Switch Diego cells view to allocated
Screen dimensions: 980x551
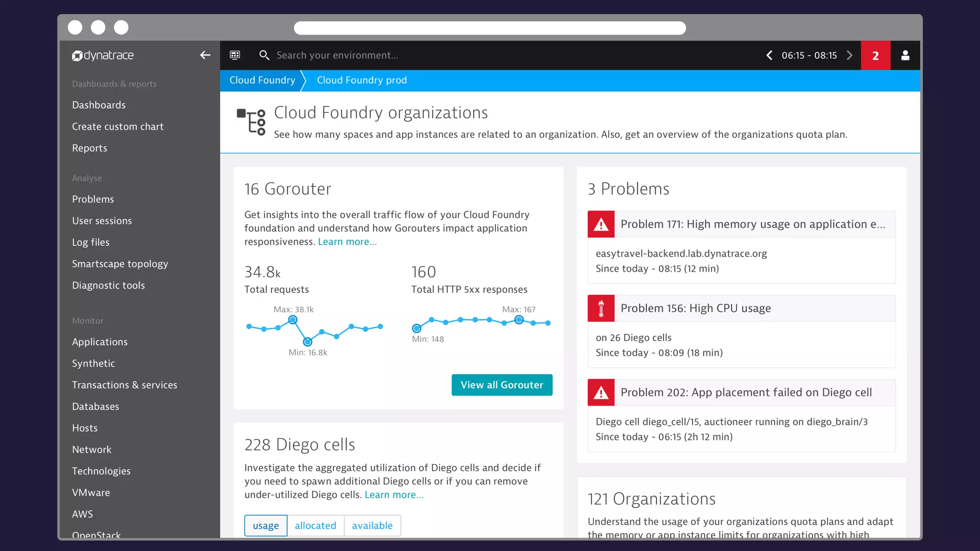[x=315, y=526]
